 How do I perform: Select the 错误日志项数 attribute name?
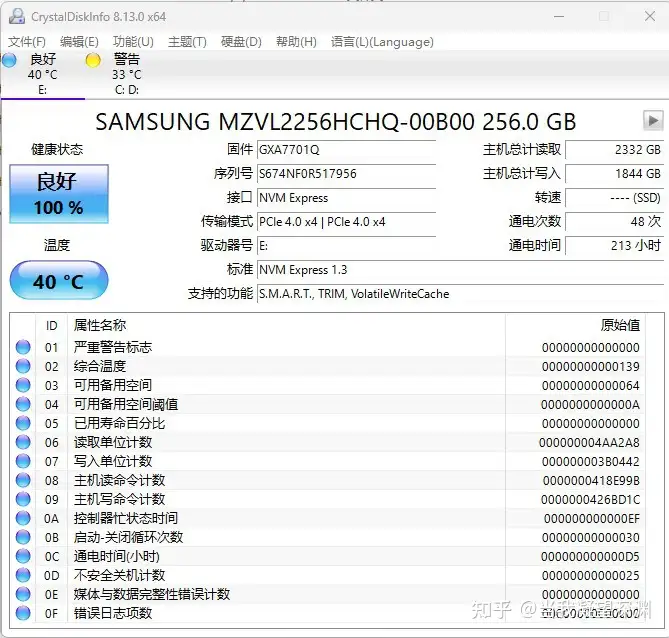tap(113, 613)
